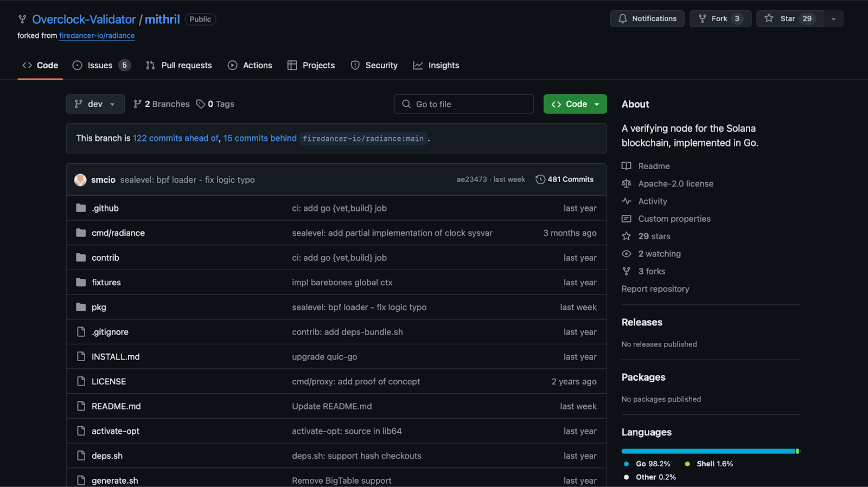Click the star icon next to 29 stars
The image size is (868, 487).
click(x=627, y=236)
